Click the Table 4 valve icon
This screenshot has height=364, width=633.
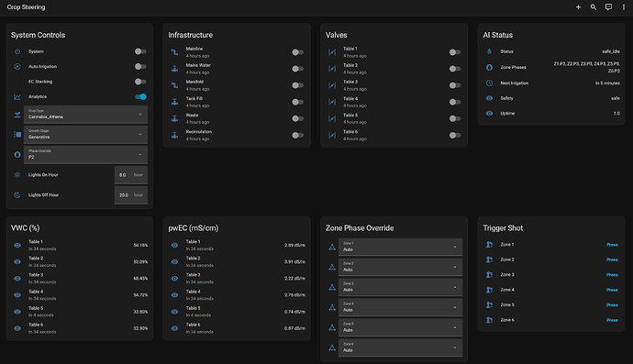(x=332, y=102)
